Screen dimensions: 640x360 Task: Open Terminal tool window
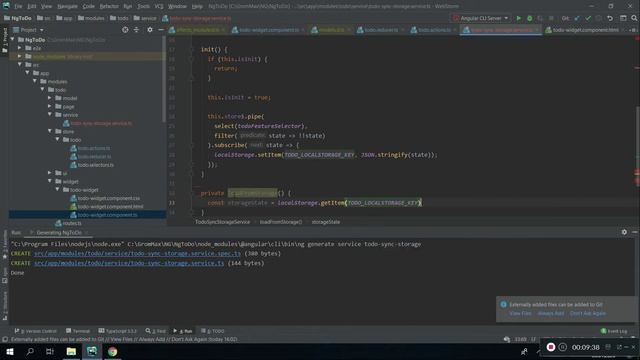point(78,331)
